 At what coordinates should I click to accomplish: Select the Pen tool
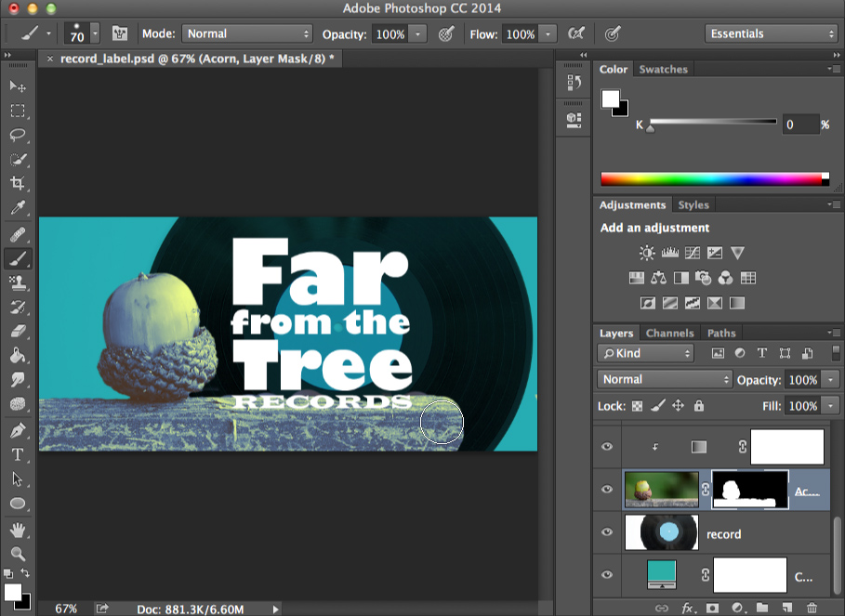click(x=17, y=431)
